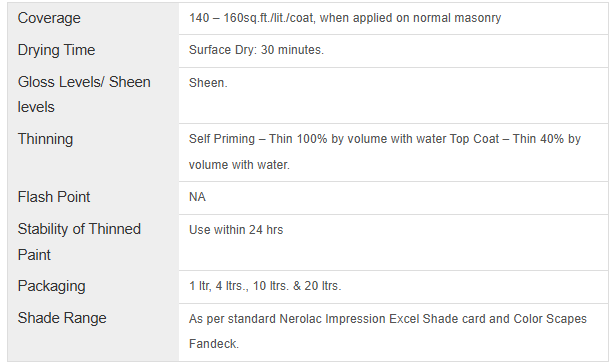The width and height of the screenshot is (613, 364).
Task: Click the Packaging row label
Action: (x=51, y=286)
